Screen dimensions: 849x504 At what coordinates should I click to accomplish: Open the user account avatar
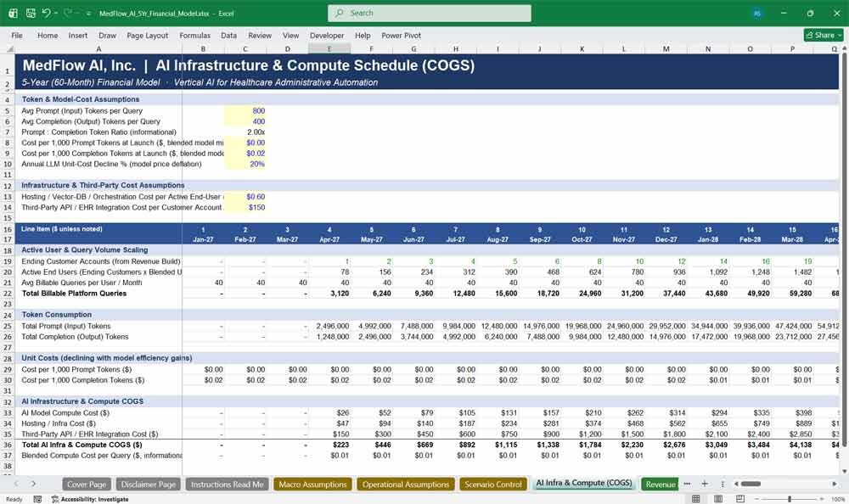tap(757, 14)
